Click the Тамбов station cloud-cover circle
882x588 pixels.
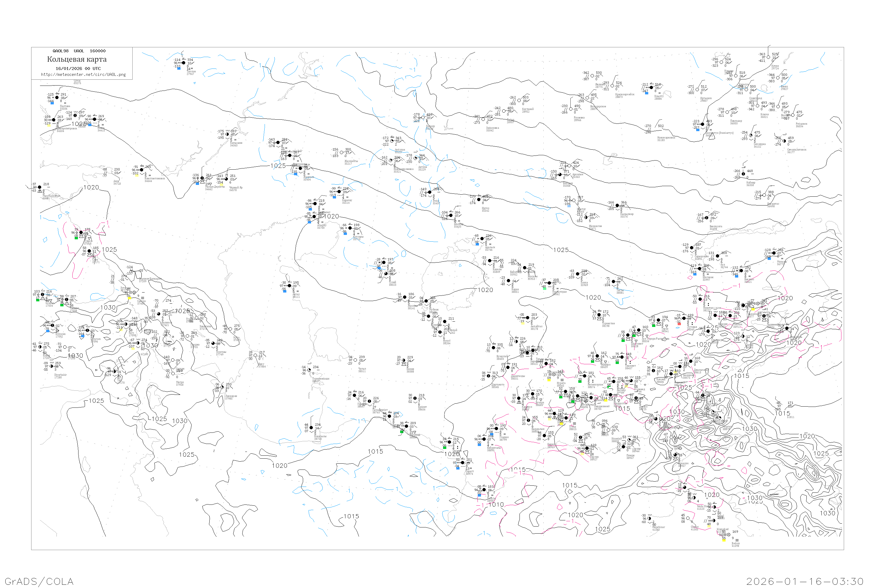(183, 63)
